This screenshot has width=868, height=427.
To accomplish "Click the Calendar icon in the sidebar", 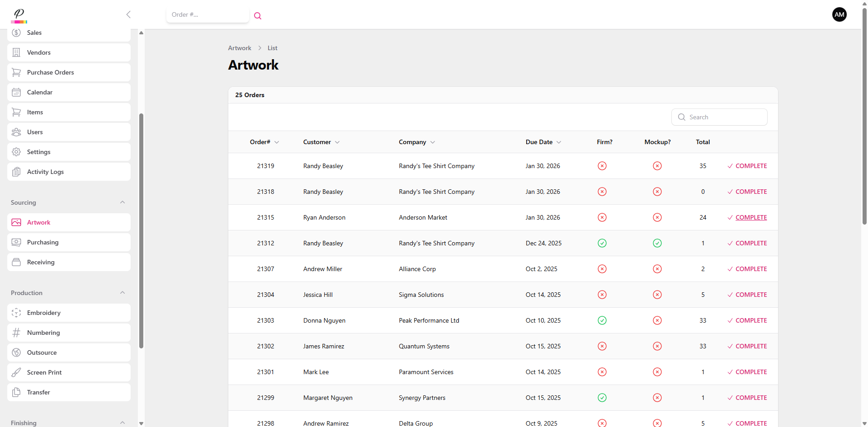I will 16,92.
